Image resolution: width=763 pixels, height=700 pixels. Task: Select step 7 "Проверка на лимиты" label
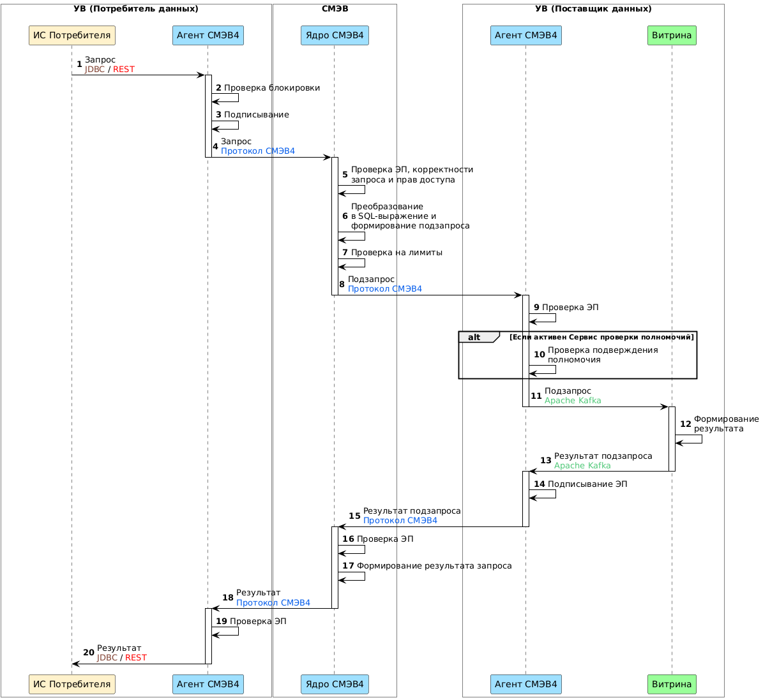pyautogui.click(x=397, y=253)
